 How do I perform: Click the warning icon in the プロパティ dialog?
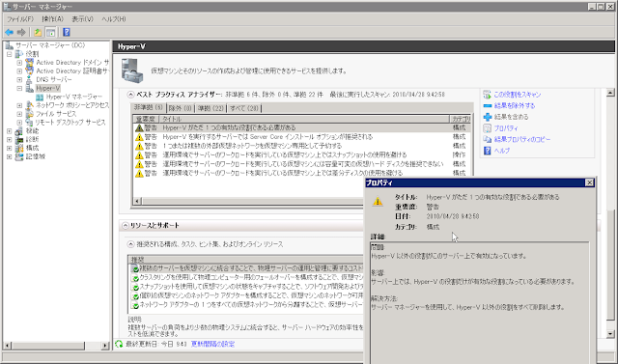tap(378, 201)
